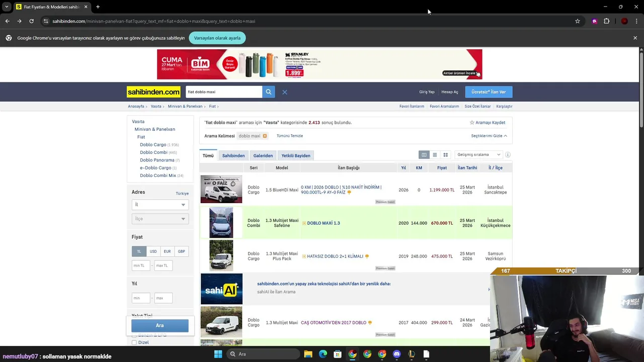This screenshot has width=644, height=362.
Task: Expand Doblo Combi category
Action: [x=153, y=152]
